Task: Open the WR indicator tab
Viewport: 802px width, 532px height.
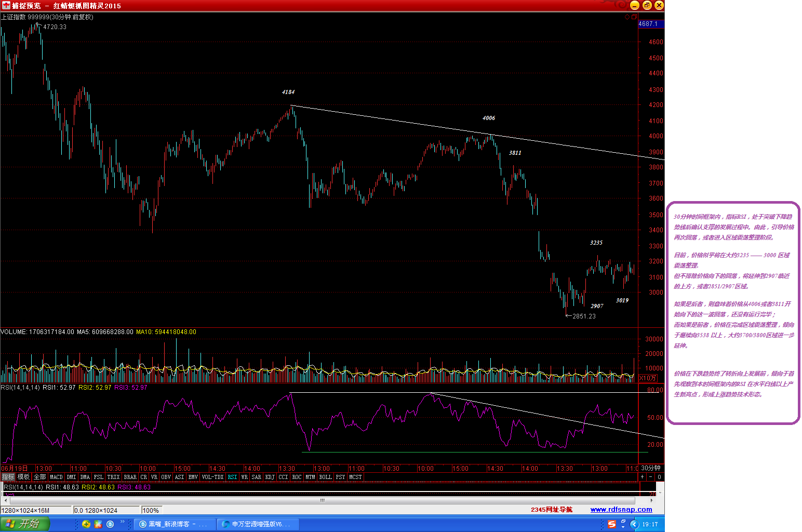Action: pos(245,477)
